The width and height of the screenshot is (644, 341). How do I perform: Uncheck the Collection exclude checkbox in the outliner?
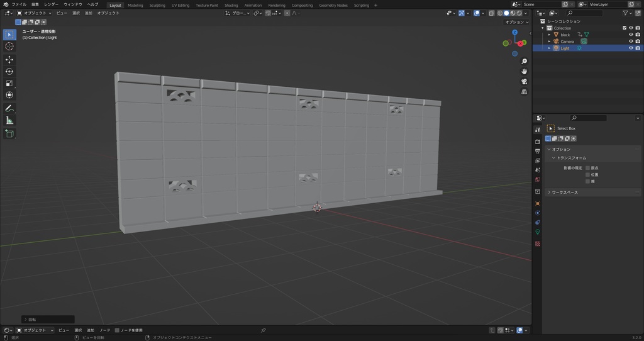(x=625, y=28)
